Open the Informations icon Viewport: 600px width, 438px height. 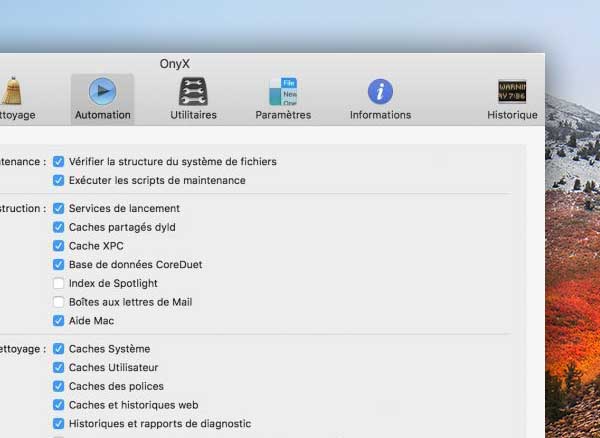pyautogui.click(x=380, y=91)
